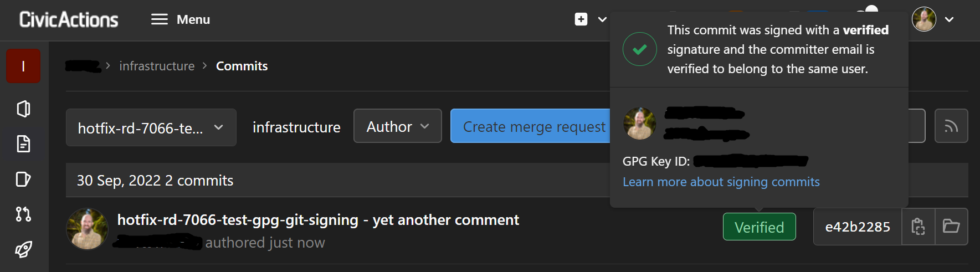
Task: Click the Create merge request button
Action: [x=533, y=126]
